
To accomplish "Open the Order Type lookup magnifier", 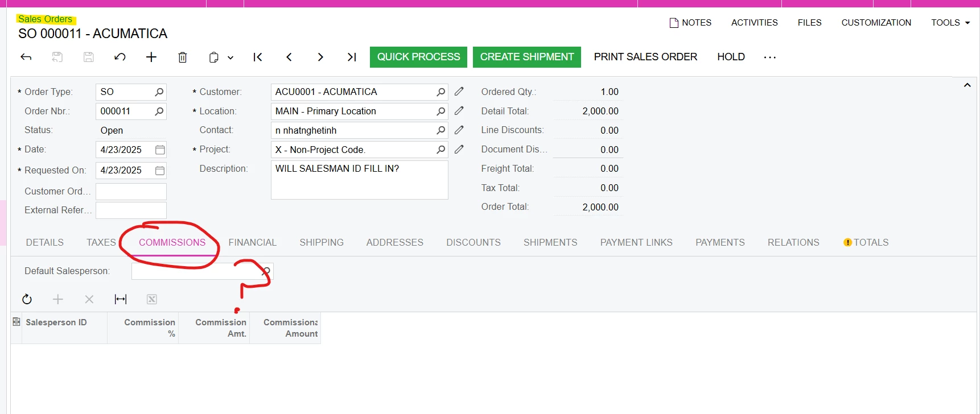I will click(x=159, y=92).
